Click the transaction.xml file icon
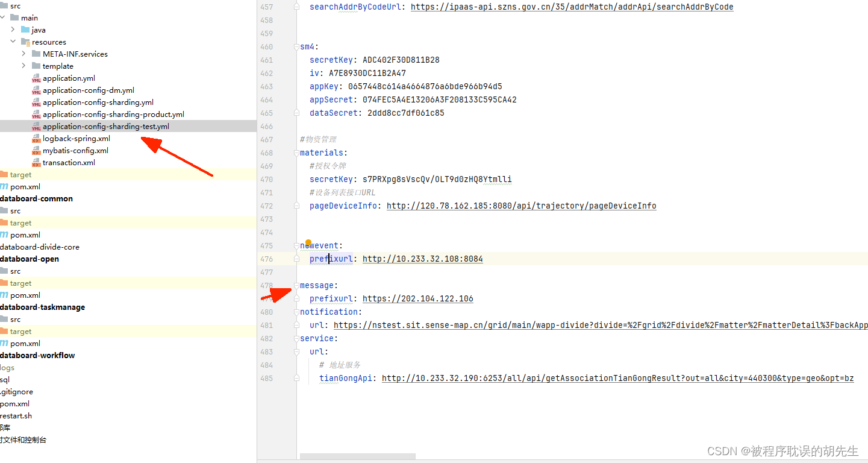This screenshot has width=868, height=463. pyautogui.click(x=37, y=162)
